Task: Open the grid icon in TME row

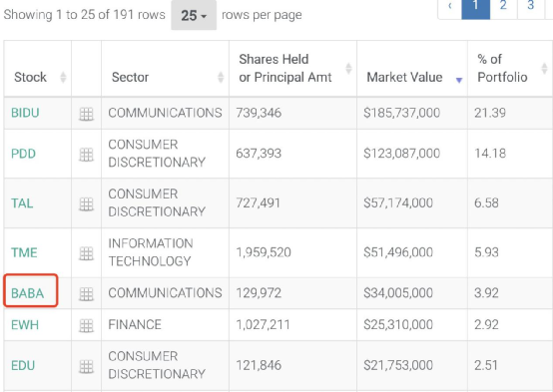Action: pos(87,253)
